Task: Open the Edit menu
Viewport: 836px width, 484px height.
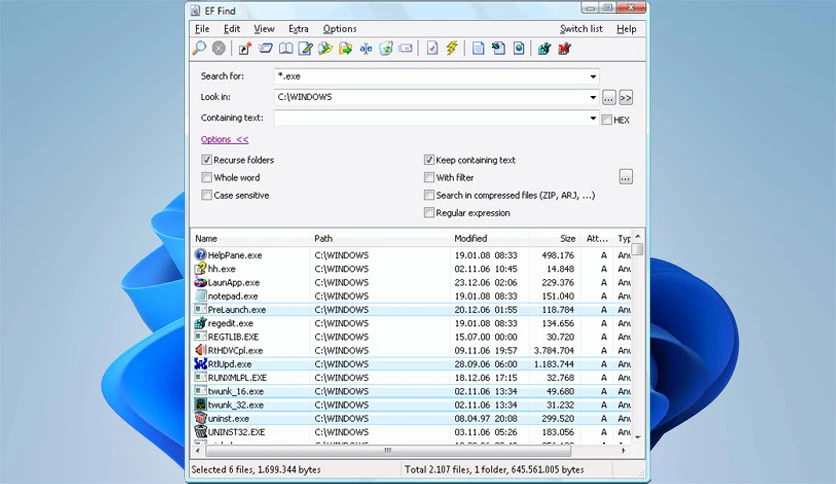Action: point(231,29)
